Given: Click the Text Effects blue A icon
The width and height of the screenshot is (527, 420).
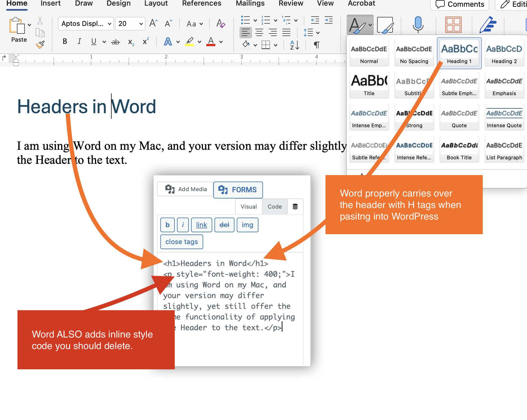Looking at the screenshot, I should click(168, 42).
